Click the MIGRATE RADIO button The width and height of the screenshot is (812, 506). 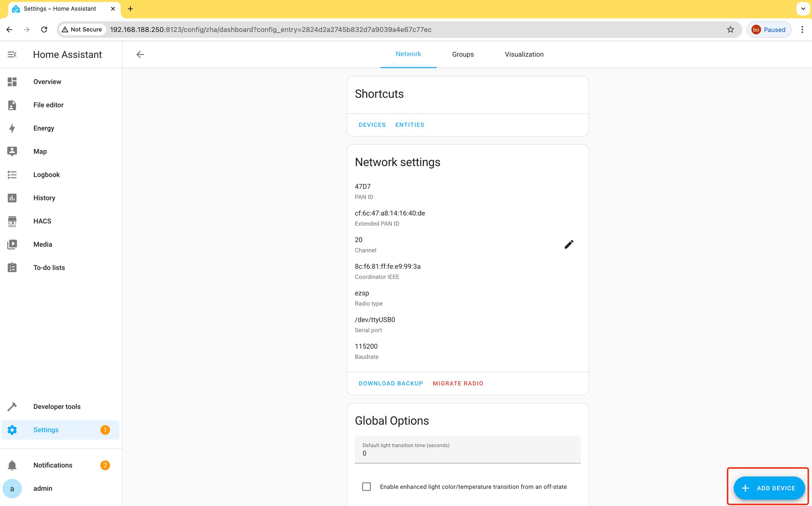458,383
